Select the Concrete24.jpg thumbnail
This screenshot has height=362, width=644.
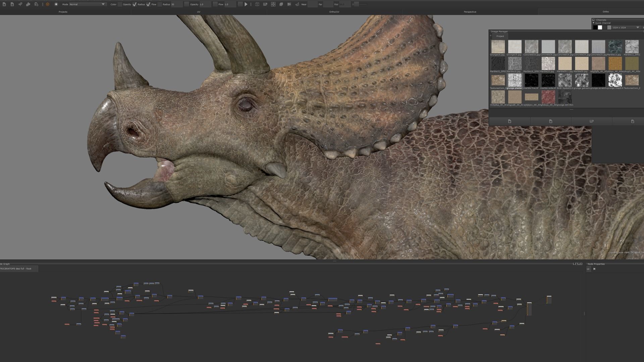point(582,47)
